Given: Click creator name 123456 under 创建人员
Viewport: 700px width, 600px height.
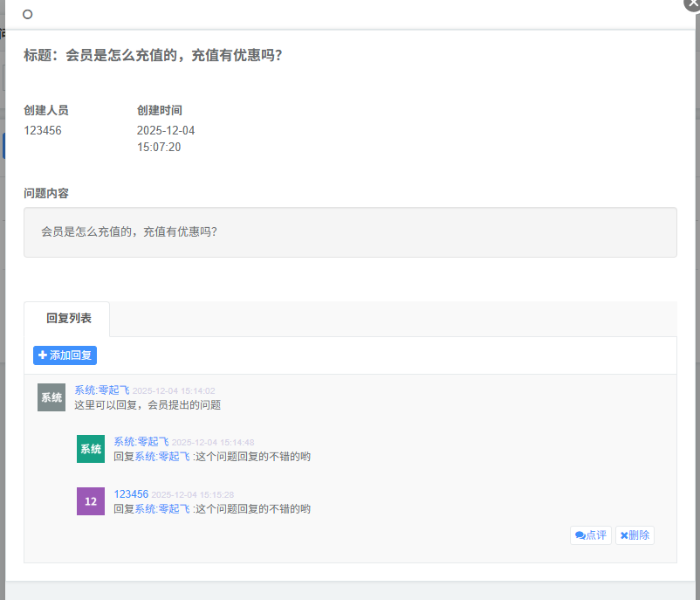Looking at the screenshot, I should tap(42, 130).
